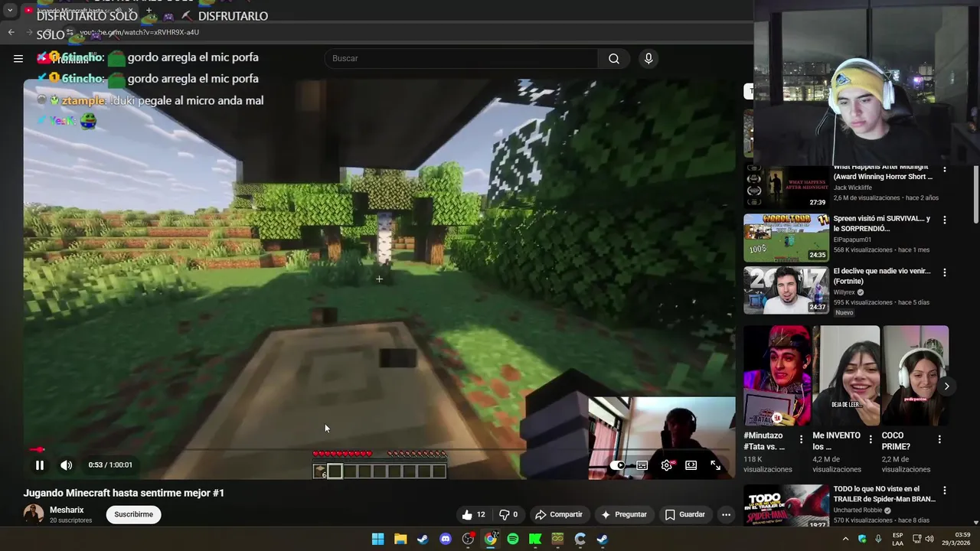Click into the Buscar search field

(x=462, y=58)
